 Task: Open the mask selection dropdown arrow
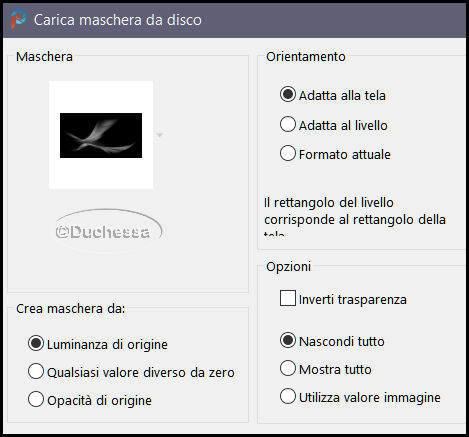coord(160,135)
